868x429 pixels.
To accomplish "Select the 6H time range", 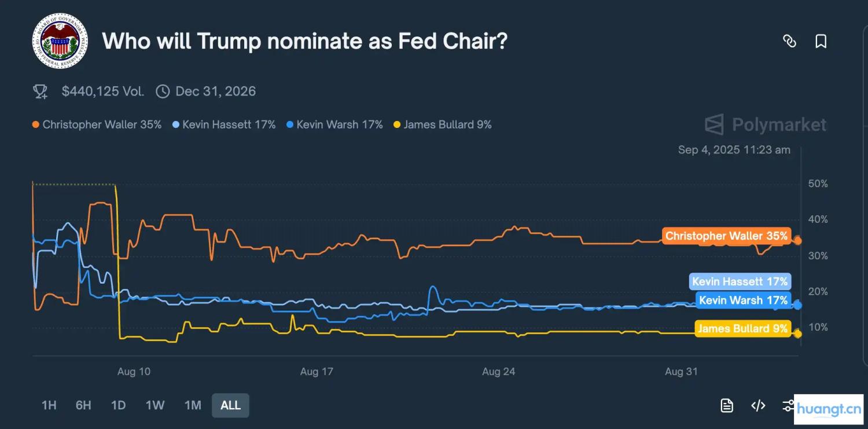I will (x=83, y=405).
